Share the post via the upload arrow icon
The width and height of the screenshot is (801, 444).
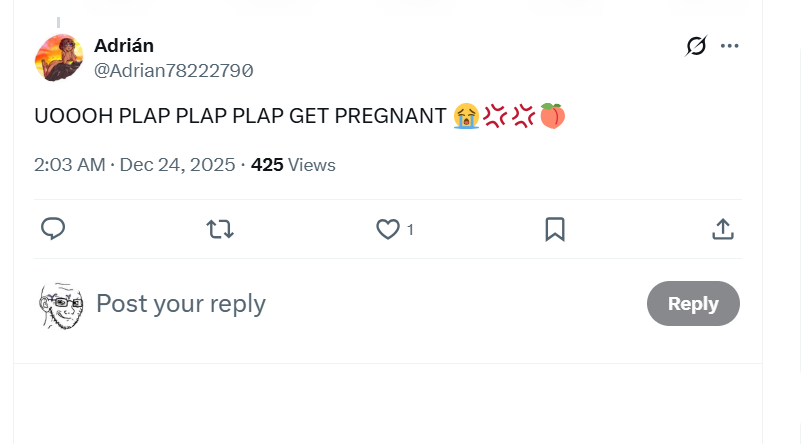722,229
